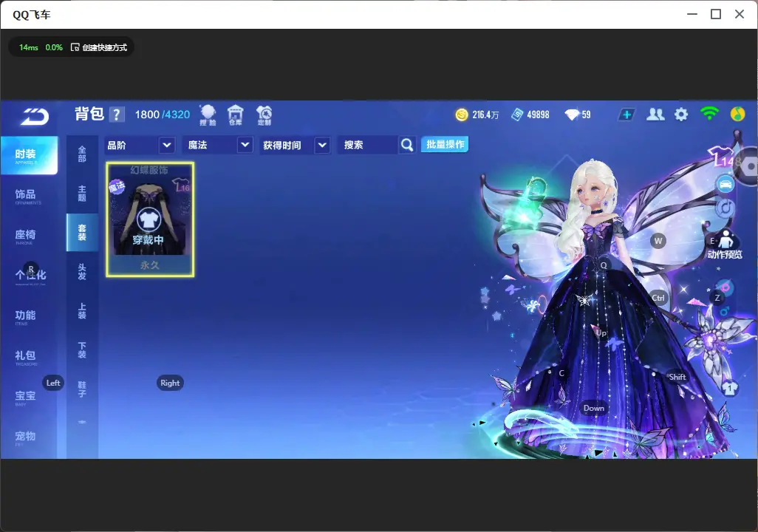Open the yellow music player icon
Viewport: 758px width, 532px height.
[x=737, y=114]
